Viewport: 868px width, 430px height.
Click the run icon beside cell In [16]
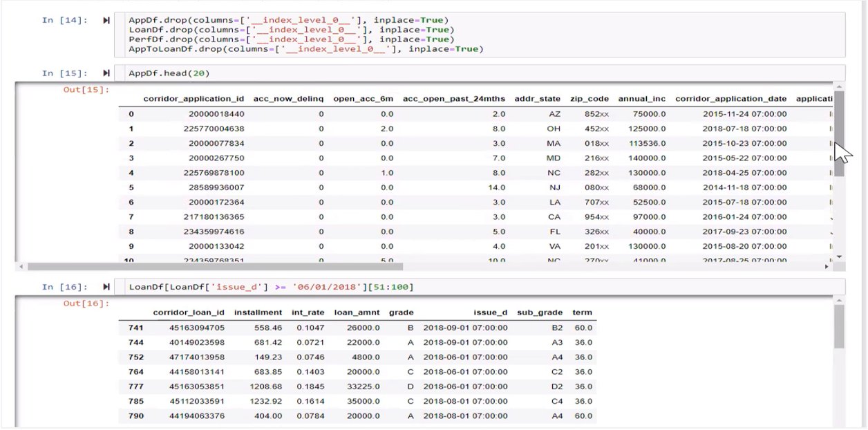(x=106, y=287)
